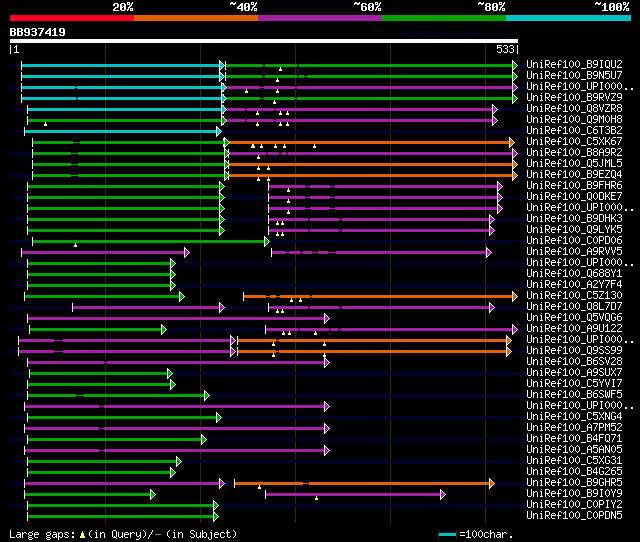Select hit UniRef100_B9IQU2

pos(574,64)
